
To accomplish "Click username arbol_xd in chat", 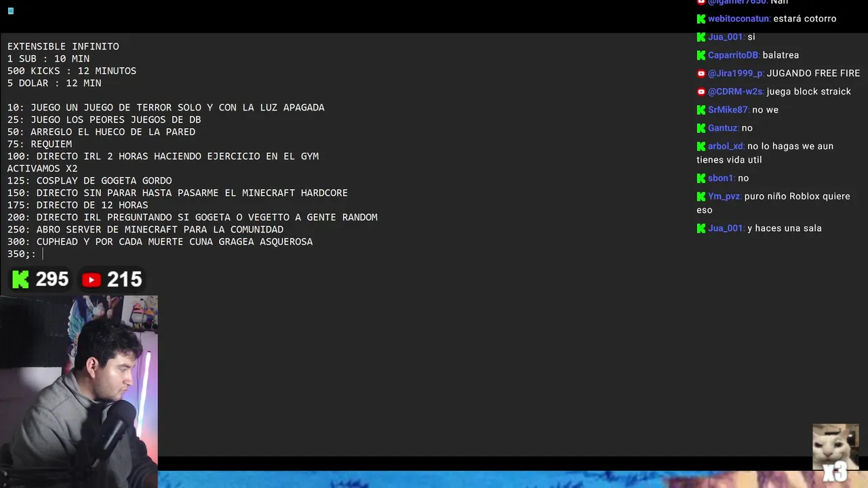I will (726, 147).
